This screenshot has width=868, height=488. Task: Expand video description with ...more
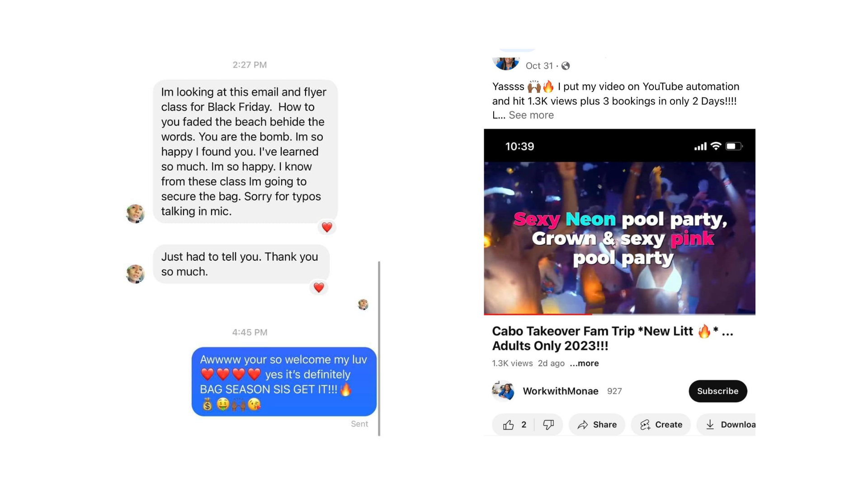click(584, 363)
